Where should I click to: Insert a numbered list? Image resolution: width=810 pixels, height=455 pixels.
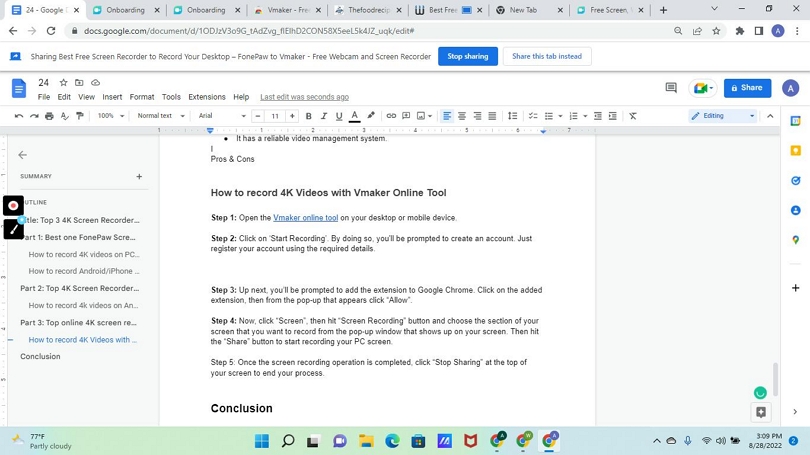point(573,116)
